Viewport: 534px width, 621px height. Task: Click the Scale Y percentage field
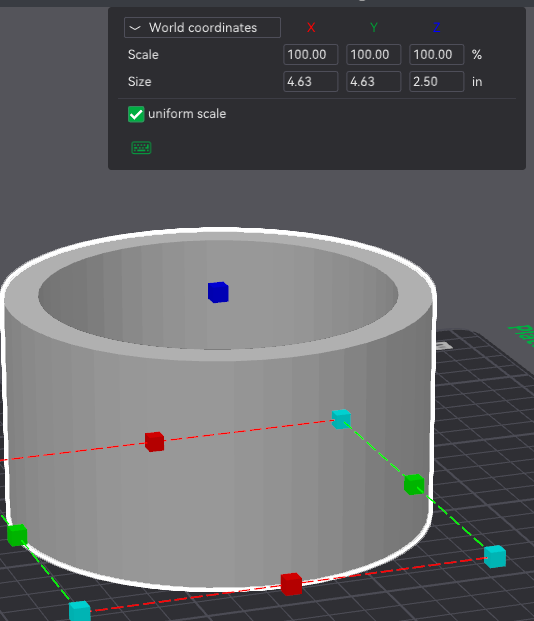[x=374, y=54]
